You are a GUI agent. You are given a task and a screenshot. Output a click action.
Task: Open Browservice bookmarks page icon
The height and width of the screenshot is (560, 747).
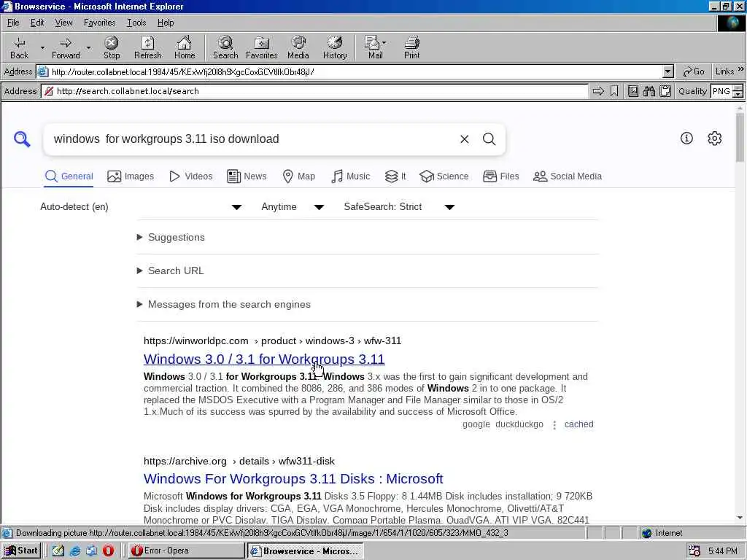click(x=633, y=91)
